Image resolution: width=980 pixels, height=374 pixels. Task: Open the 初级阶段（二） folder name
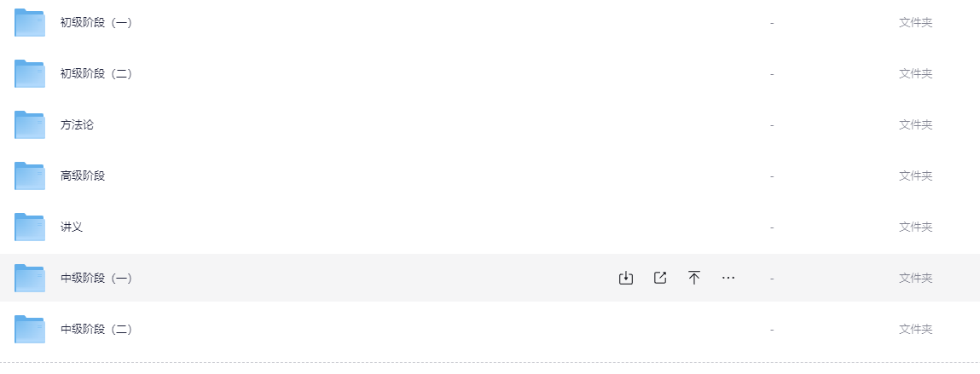click(x=96, y=74)
